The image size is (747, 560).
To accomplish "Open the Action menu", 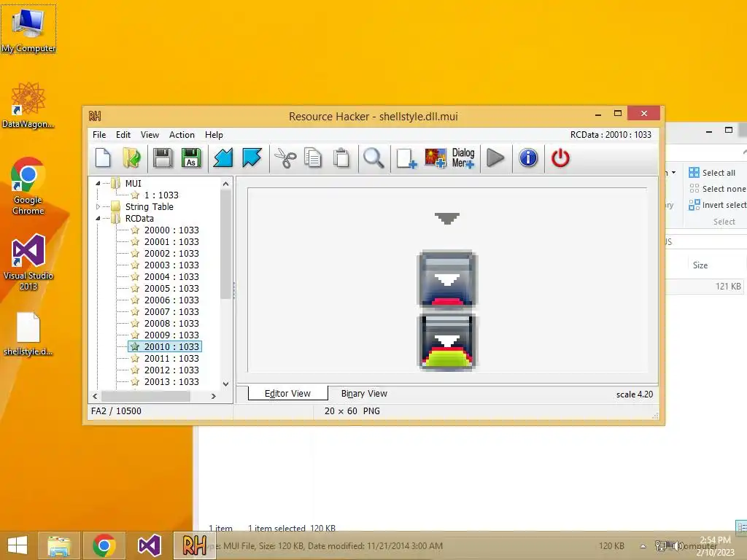I will 182,135.
